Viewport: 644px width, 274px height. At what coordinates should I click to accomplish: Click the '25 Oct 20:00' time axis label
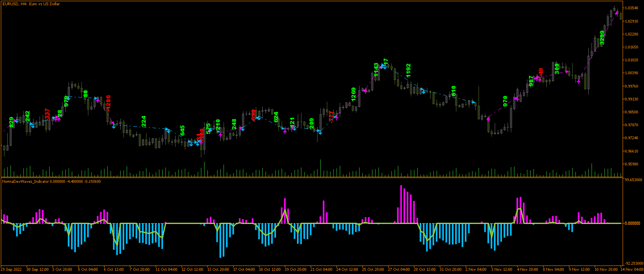373,269
